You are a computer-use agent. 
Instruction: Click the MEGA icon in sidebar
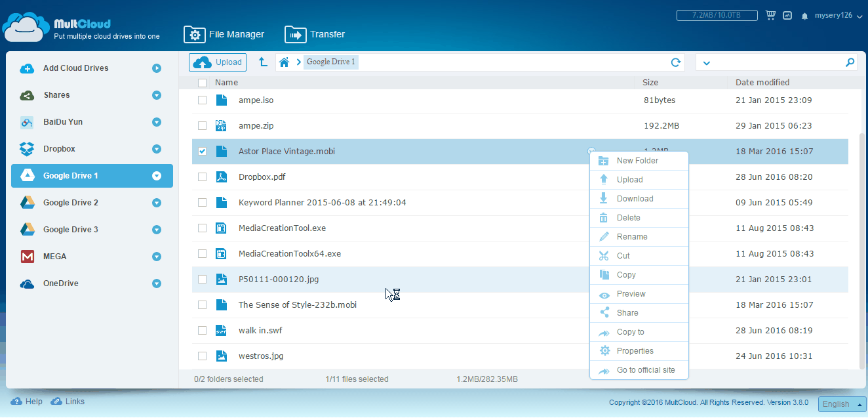pyautogui.click(x=27, y=257)
